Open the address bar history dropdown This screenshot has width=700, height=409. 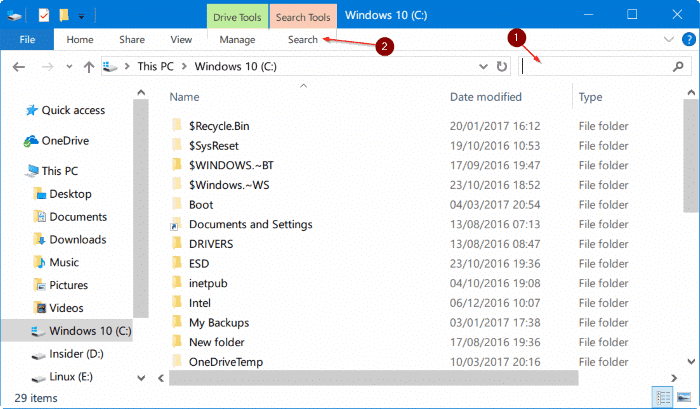pyautogui.click(x=483, y=67)
